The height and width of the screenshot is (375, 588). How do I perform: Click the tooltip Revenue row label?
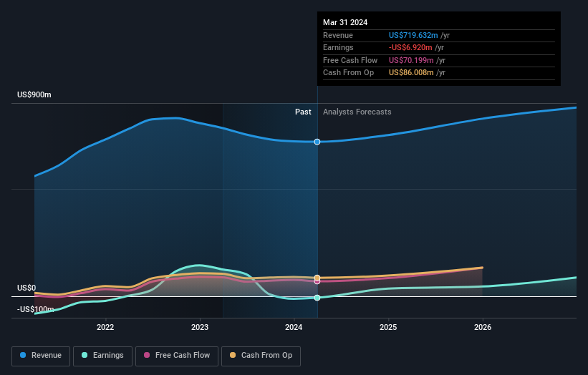coord(338,35)
